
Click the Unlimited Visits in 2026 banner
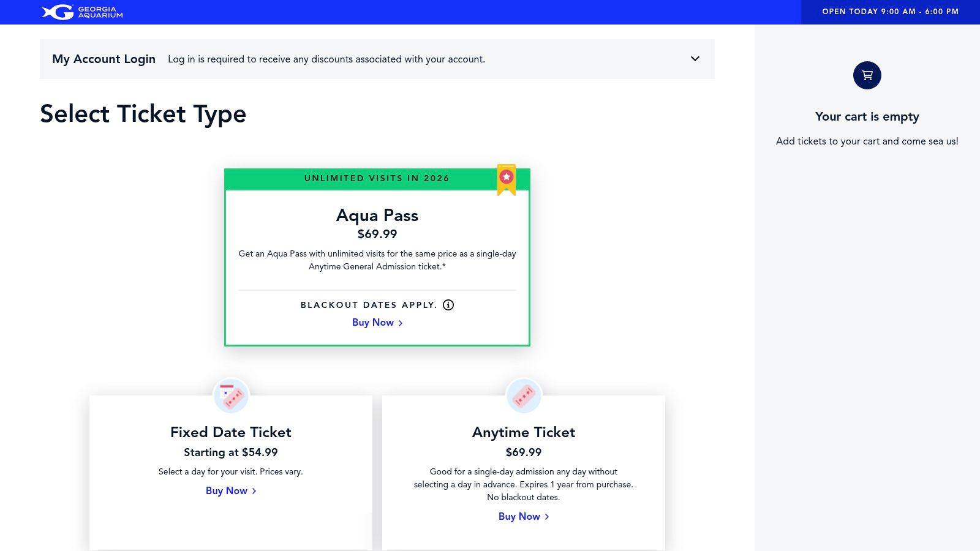[376, 179]
